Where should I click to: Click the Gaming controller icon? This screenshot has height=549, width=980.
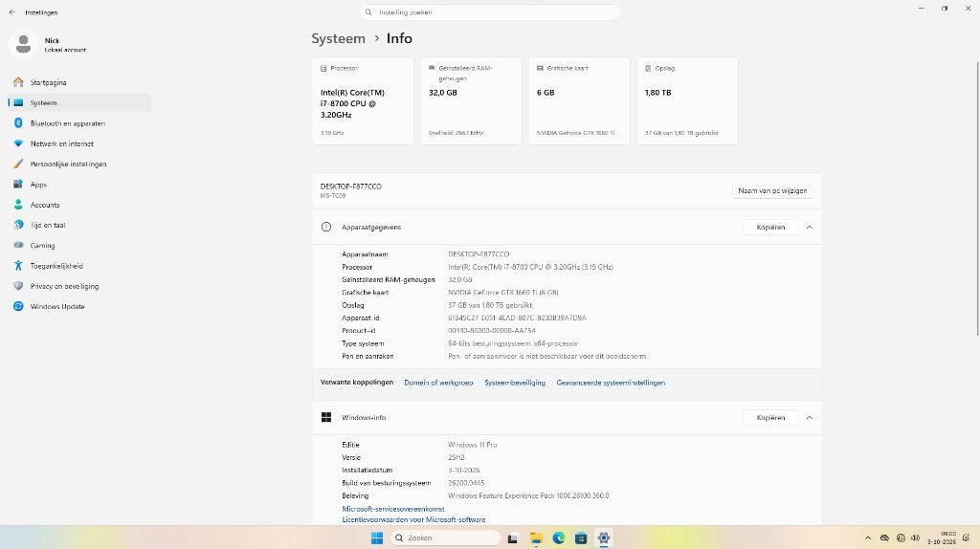point(18,246)
